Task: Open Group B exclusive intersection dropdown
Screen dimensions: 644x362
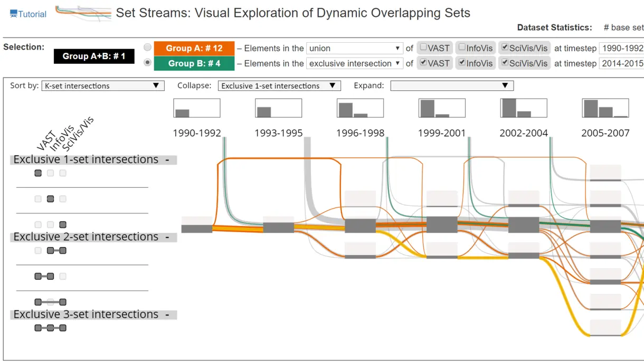Action: [x=355, y=63]
